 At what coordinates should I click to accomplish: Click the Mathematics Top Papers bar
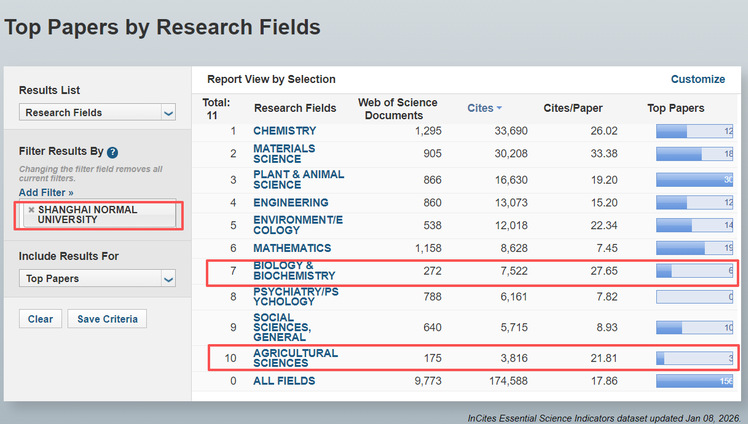(x=694, y=248)
